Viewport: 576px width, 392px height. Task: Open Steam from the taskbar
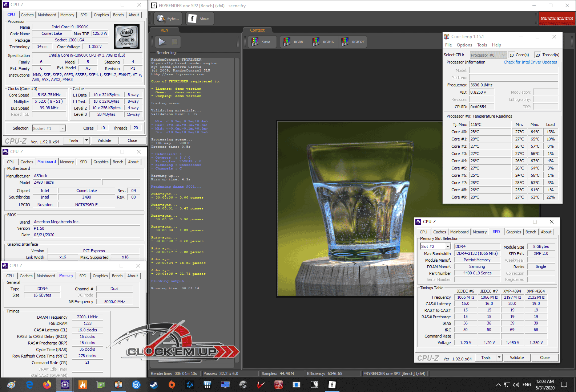coord(154,385)
